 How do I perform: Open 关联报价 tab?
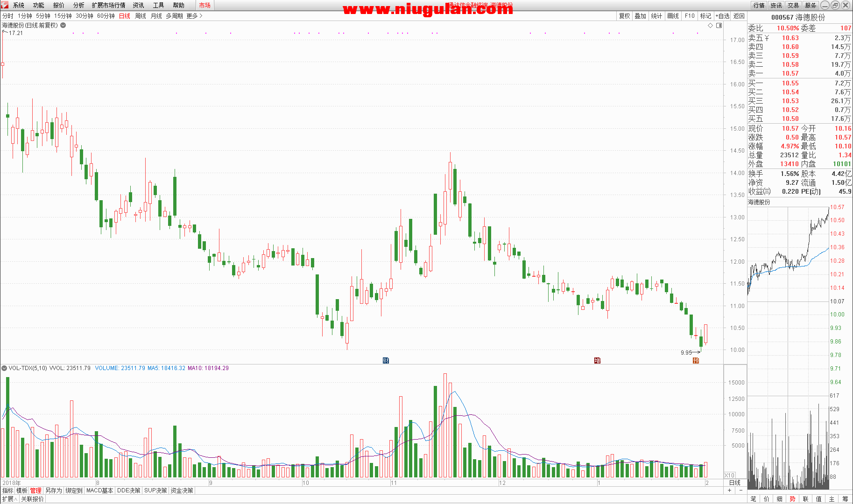[x=33, y=499]
